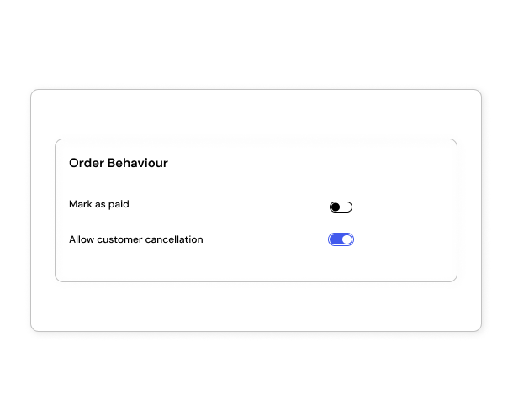Toggle the unchecked switch in Order Behaviour
The width and height of the screenshot is (513, 420).
tap(341, 207)
